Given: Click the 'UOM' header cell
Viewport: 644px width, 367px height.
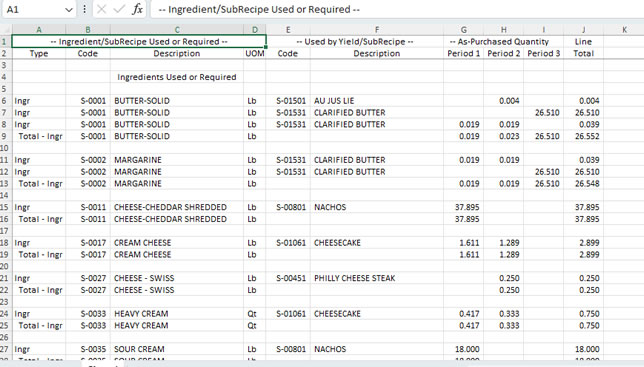Looking at the screenshot, I should pyautogui.click(x=255, y=53).
